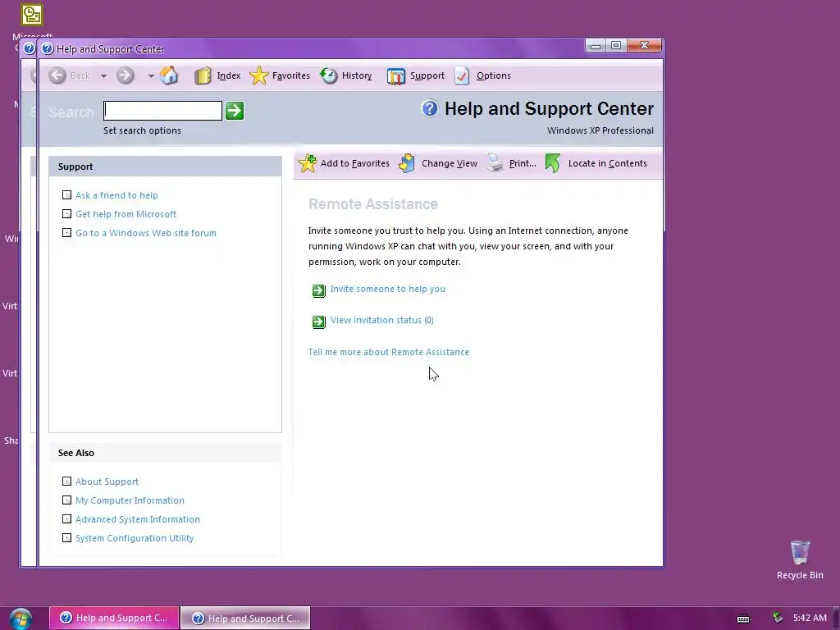Click Add to Favorites star icon
This screenshot has width=840, height=630.
click(308, 163)
